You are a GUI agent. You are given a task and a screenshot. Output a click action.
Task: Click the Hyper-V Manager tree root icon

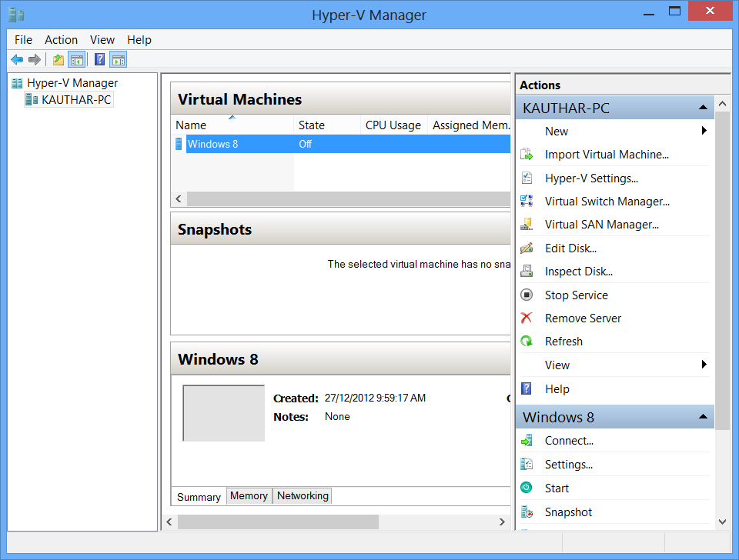(x=17, y=83)
